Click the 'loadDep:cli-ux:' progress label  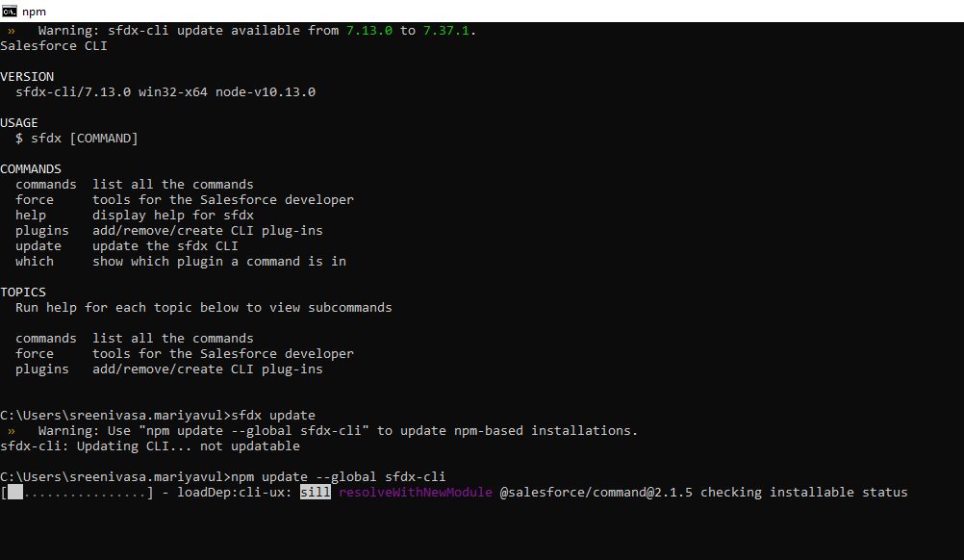[235, 493]
